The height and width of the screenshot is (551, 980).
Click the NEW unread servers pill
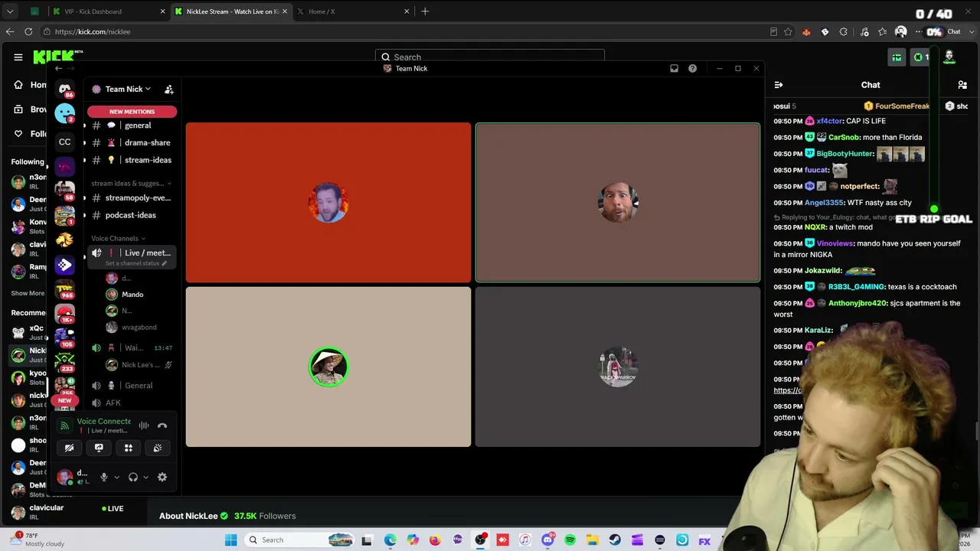pos(65,400)
